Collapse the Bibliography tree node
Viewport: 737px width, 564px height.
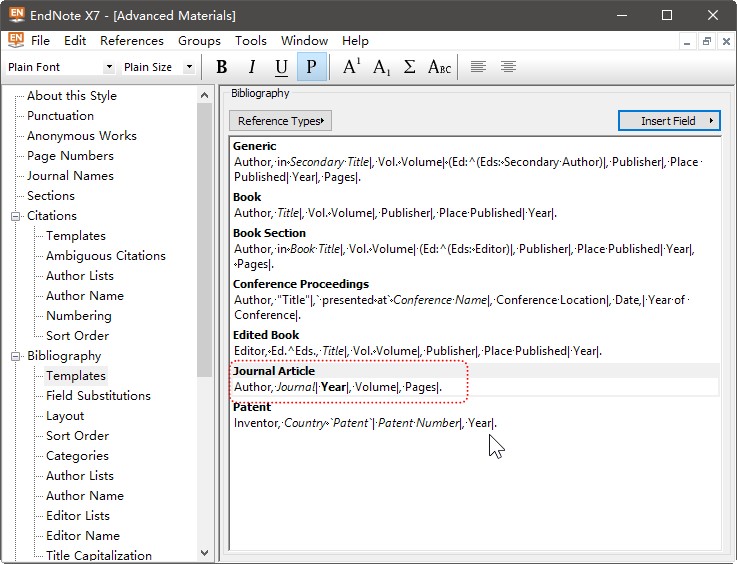coord(16,356)
